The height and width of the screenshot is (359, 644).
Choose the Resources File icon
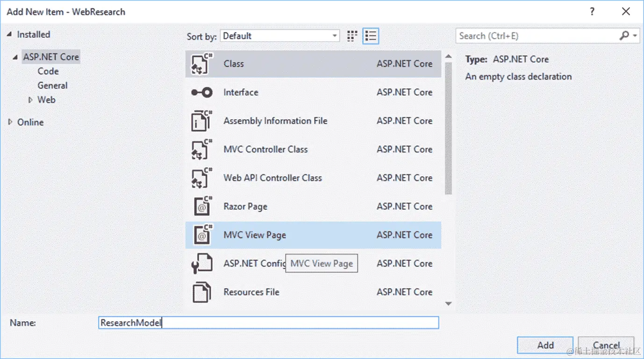click(x=202, y=292)
